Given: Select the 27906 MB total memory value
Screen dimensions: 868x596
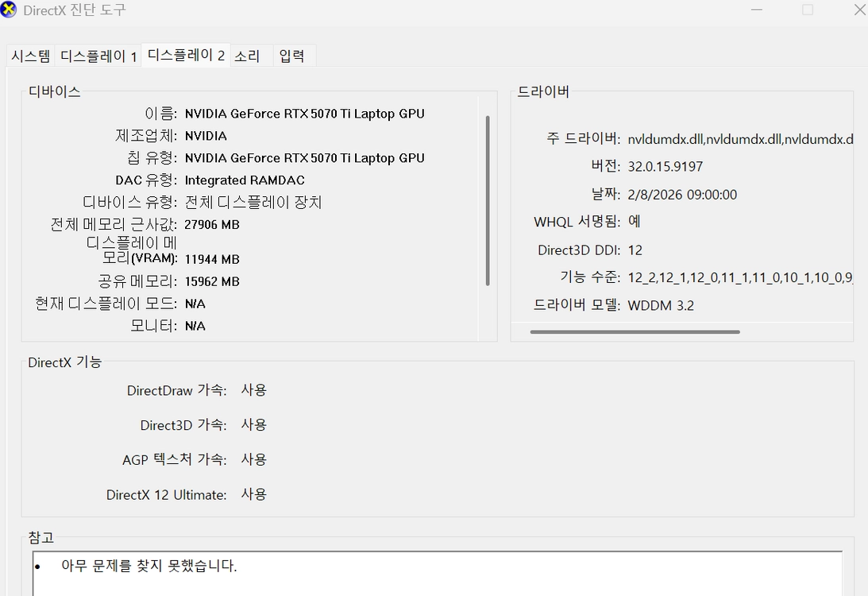Looking at the screenshot, I should click(x=212, y=224).
